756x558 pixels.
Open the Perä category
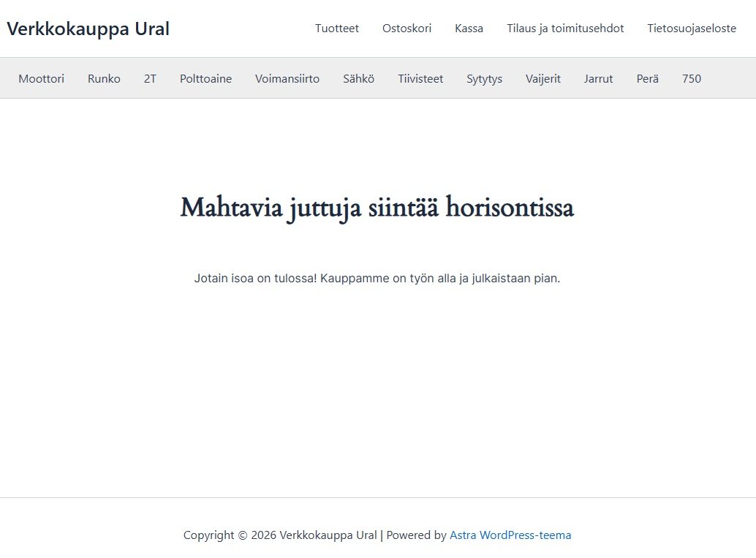pyautogui.click(x=647, y=78)
